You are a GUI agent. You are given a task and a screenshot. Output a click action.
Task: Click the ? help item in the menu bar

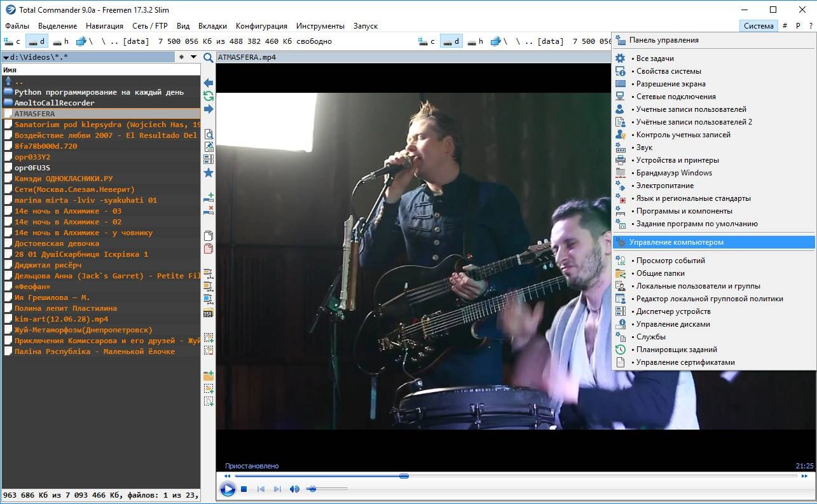pos(811,26)
